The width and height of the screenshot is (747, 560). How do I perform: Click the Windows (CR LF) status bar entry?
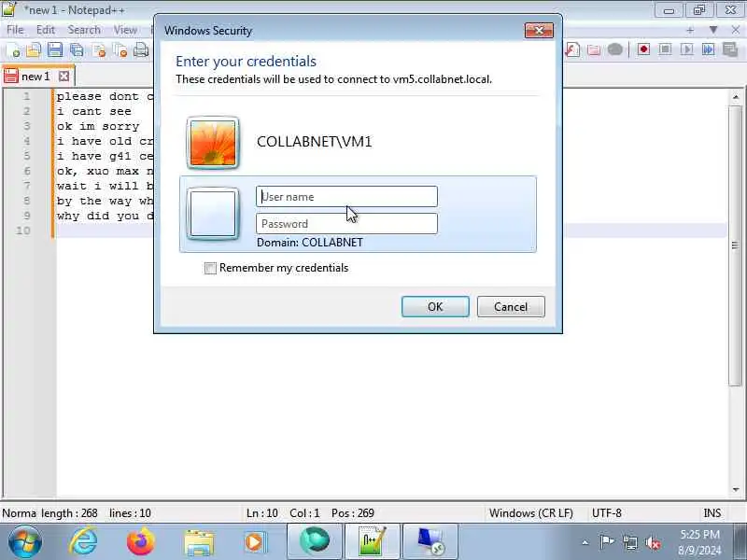530,513
